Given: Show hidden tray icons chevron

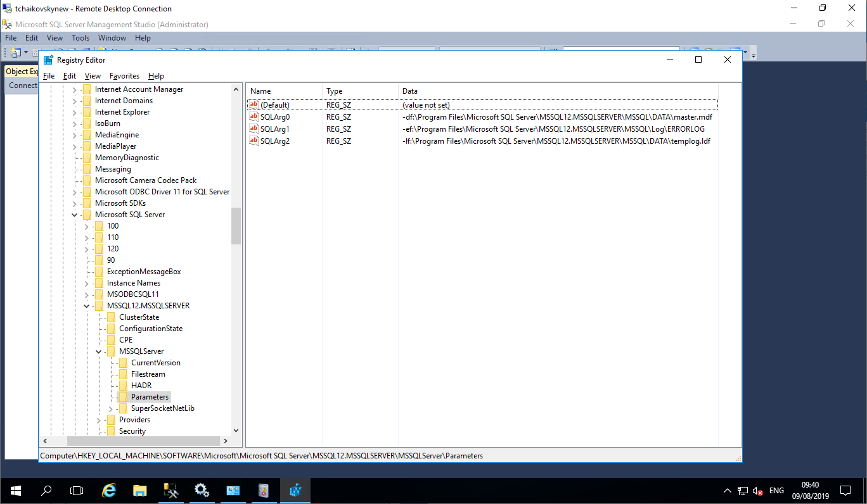Looking at the screenshot, I should 728,491.
